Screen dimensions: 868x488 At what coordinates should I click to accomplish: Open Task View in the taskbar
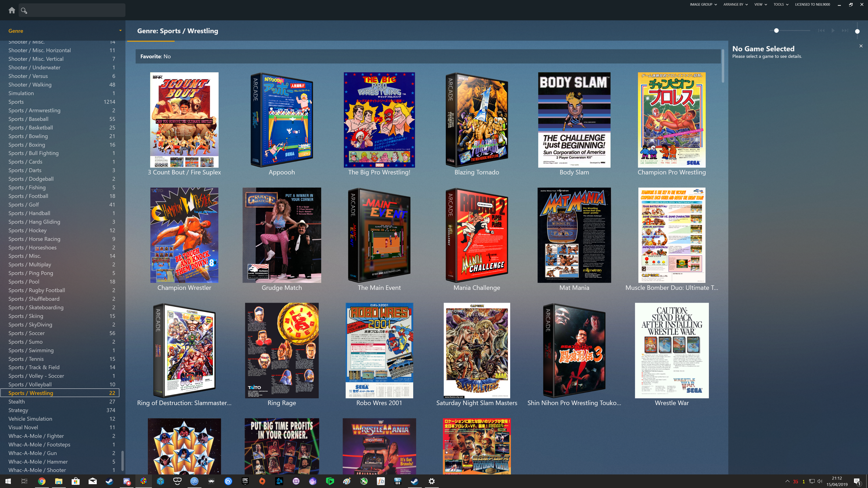[24, 481]
